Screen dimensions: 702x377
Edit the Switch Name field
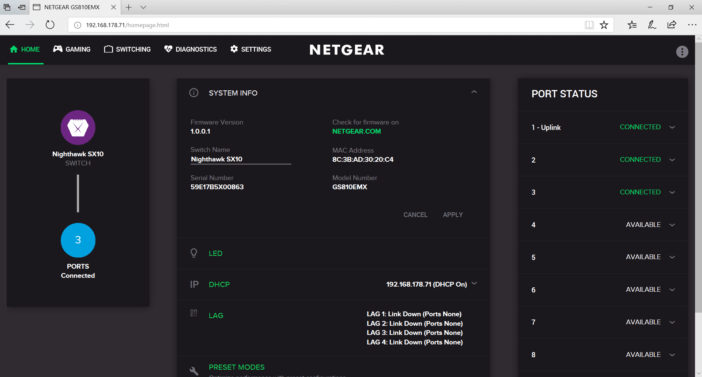pyautogui.click(x=241, y=159)
